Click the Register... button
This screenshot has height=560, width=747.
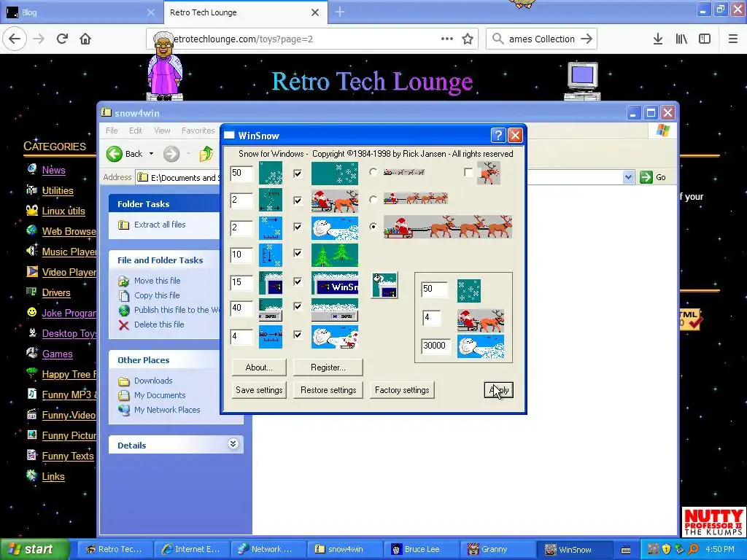[328, 367]
